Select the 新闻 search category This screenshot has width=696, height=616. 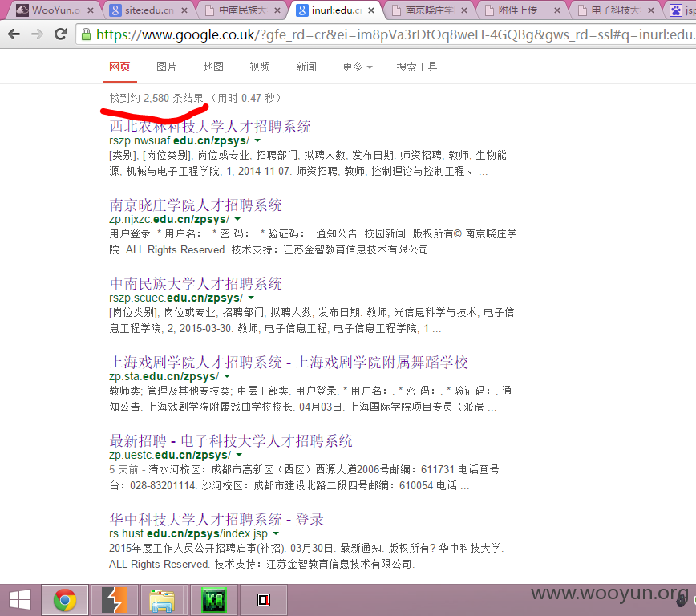click(x=306, y=67)
